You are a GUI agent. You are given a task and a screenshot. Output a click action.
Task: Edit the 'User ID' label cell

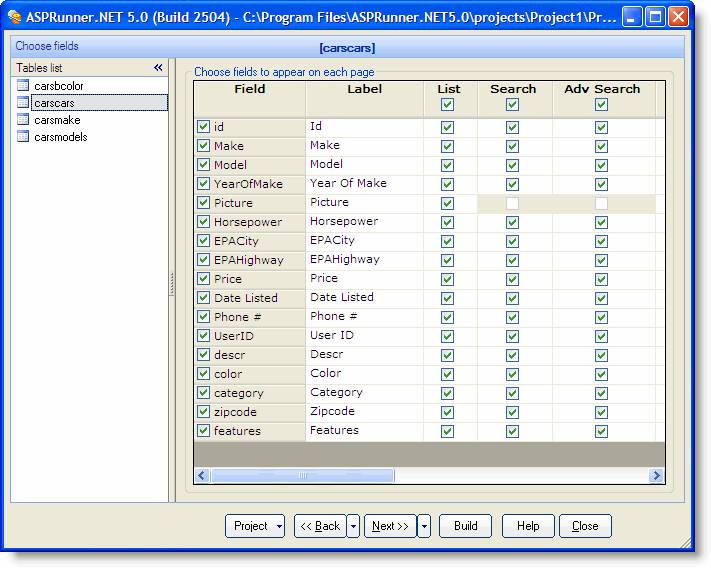[365, 336]
